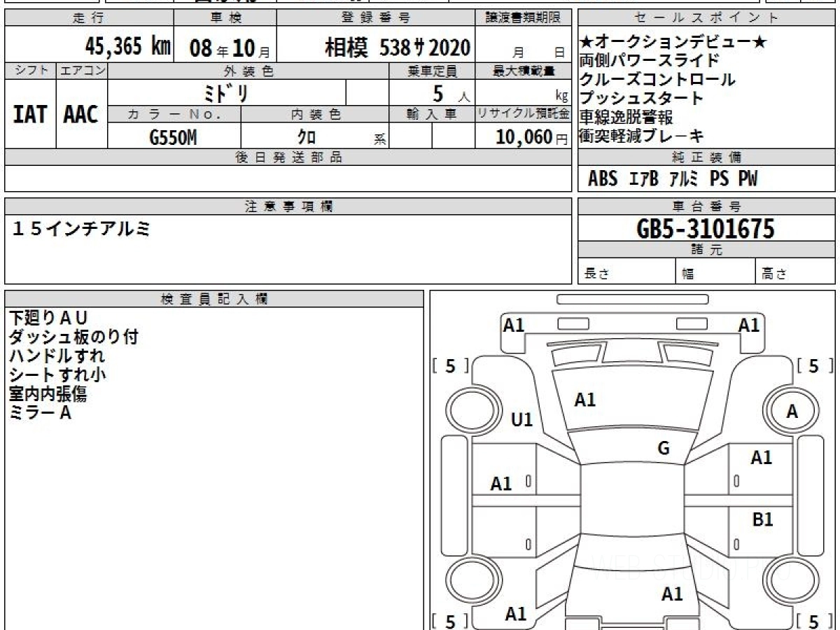
Task: Click the G mark on the windshield
Action: pyautogui.click(x=664, y=449)
